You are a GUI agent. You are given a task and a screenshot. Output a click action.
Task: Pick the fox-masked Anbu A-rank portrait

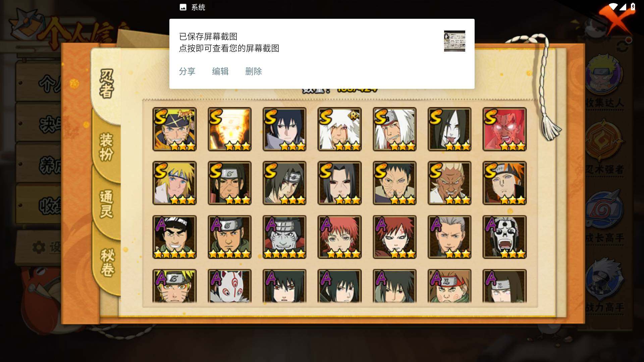point(229,286)
